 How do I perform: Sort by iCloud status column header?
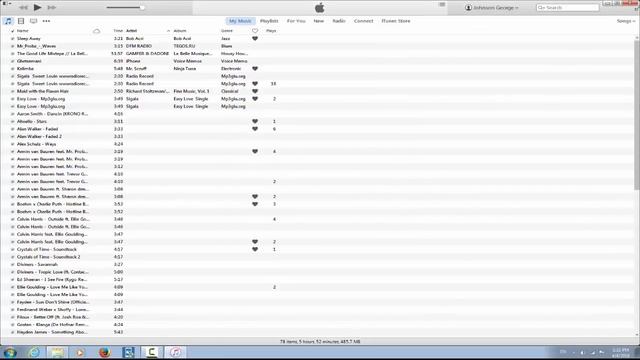96,31
